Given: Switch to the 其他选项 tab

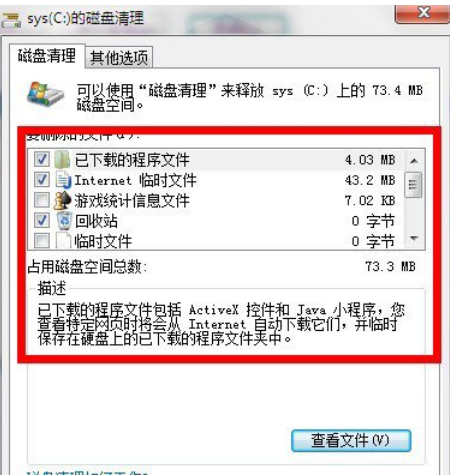Looking at the screenshot, I should 119,58.
